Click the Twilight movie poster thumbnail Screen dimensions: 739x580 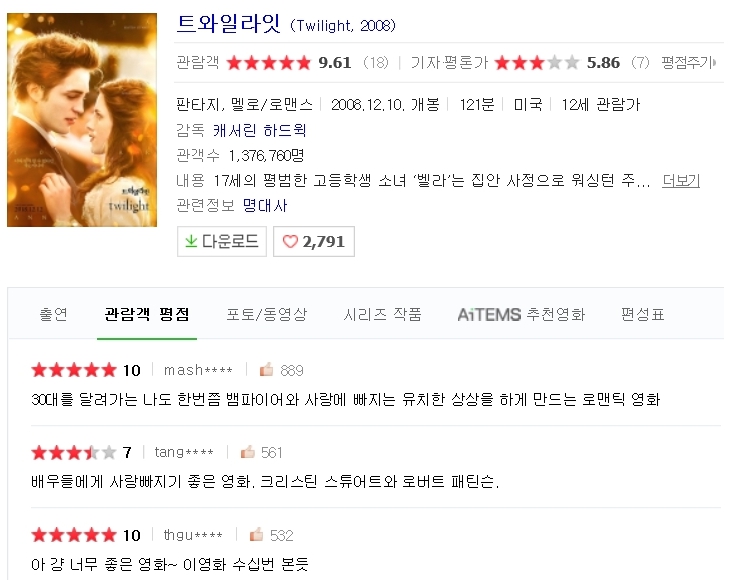click(x=82, y=120)
